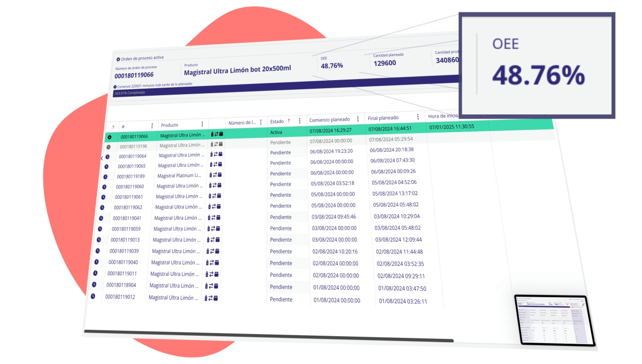
Task: Click clock icon beside order 000180119012
Action: tap(93, 296)
